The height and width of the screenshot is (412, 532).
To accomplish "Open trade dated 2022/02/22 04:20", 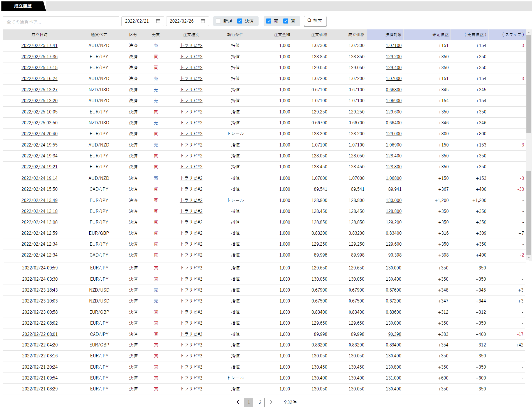I will (x=40, y=345).
